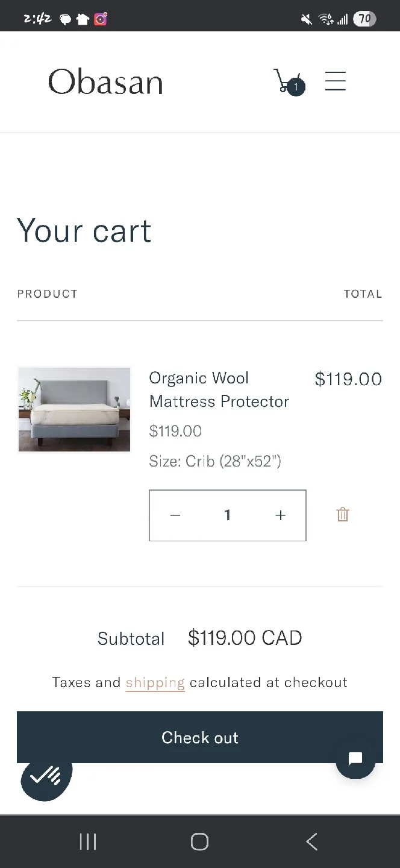The height and width of the screenshot is (868, 400).
Task: Tap the Obasan logo
Action: [x=105, y=81]
